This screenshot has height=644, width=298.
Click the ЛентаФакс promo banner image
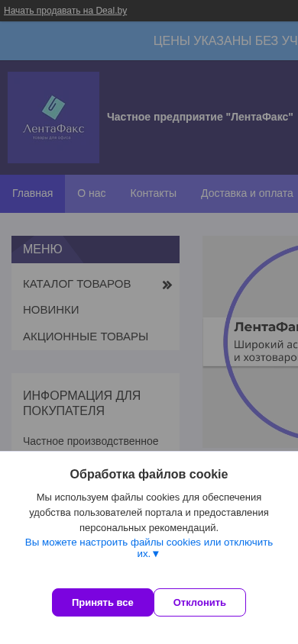(x=251, y=342)
